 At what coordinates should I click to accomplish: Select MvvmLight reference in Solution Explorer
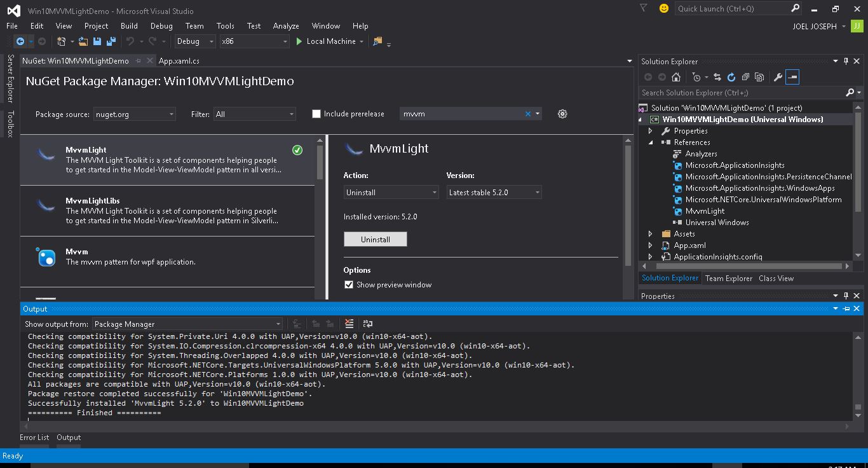coord(705,211)
